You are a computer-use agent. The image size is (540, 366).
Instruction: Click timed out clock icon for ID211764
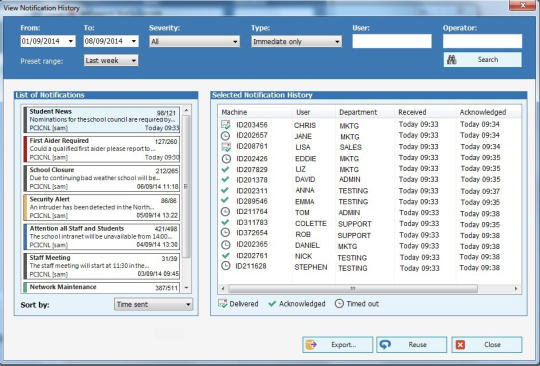pos(225,211)
